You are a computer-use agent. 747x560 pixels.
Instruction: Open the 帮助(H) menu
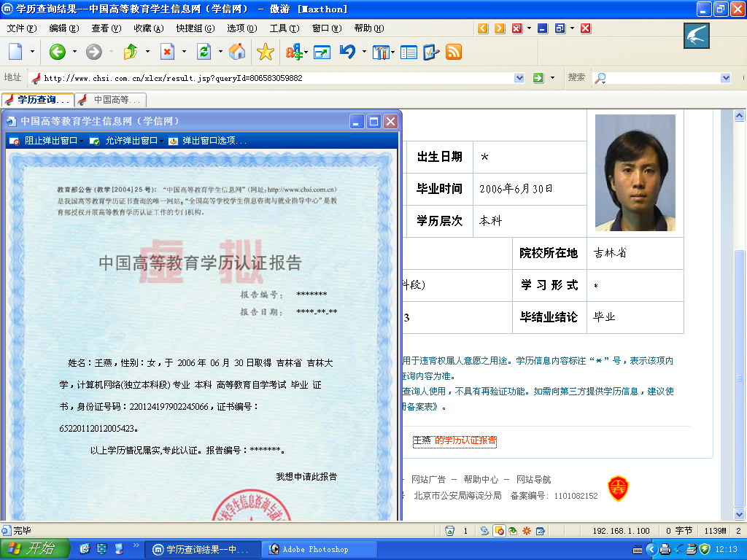click(x=368, y=28)
